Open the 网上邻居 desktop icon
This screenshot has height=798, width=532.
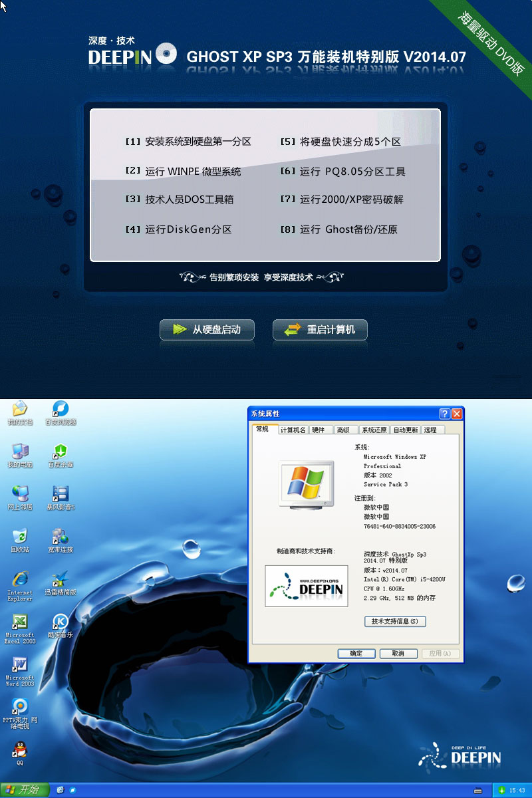click(20, 498)
